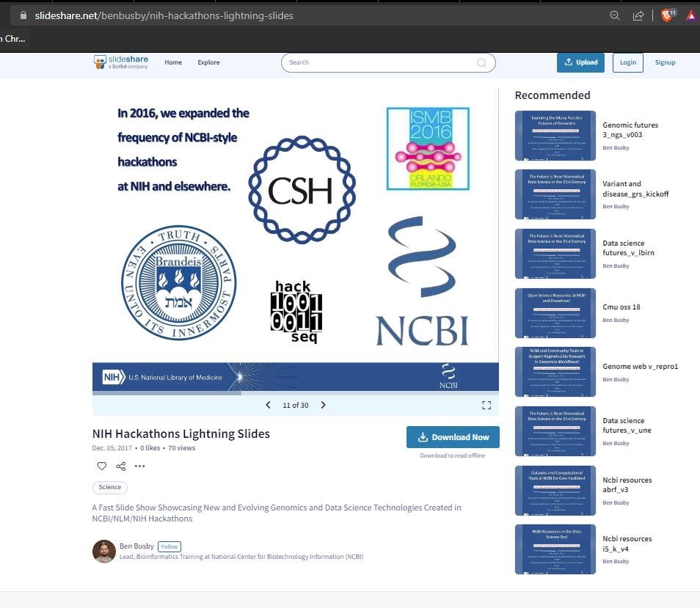Open Genomic futures 3_ngs_v003 thumbnail
The width and height of the screenshot is (700, 608).
pos(555,136)
